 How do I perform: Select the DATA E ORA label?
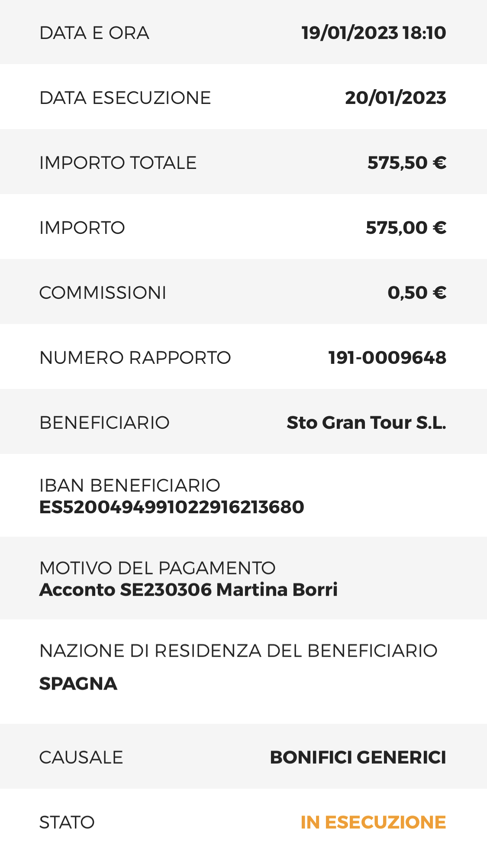pyautogui.click(x=94, y=33)
